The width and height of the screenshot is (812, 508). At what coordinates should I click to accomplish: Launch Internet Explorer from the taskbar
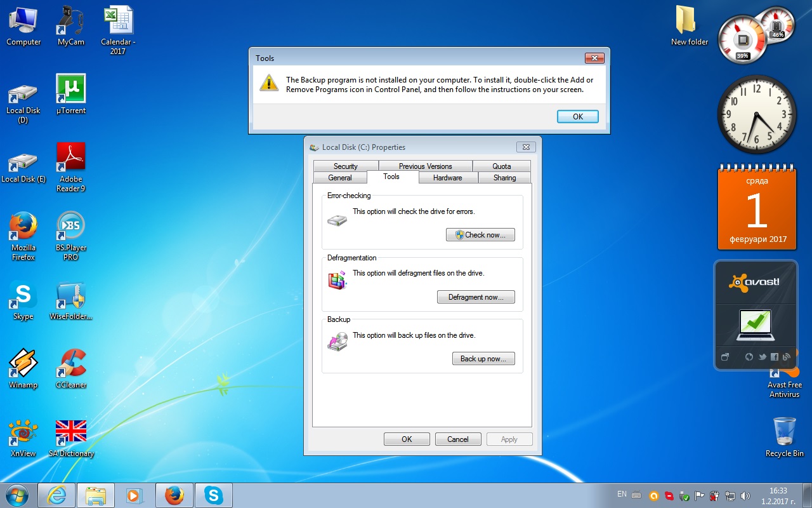click(x=56, y=495)
